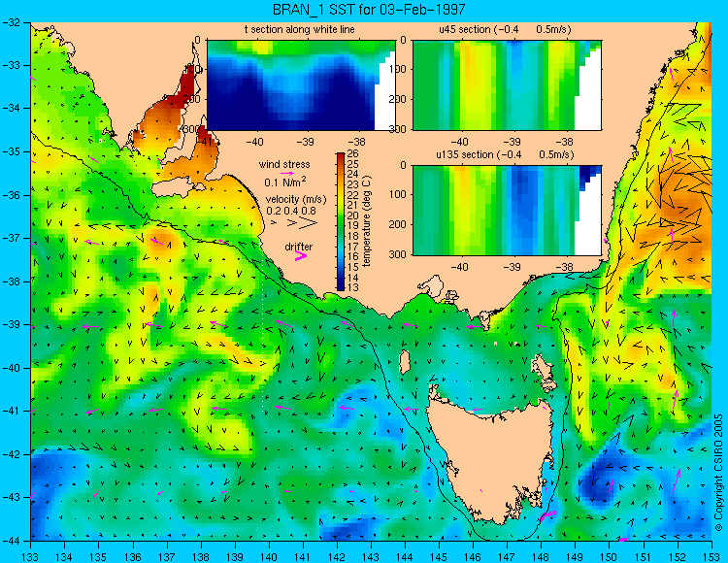Click the latitude axis label -39
The height and width of the screenshot is (563, 728).
(11, 324)
